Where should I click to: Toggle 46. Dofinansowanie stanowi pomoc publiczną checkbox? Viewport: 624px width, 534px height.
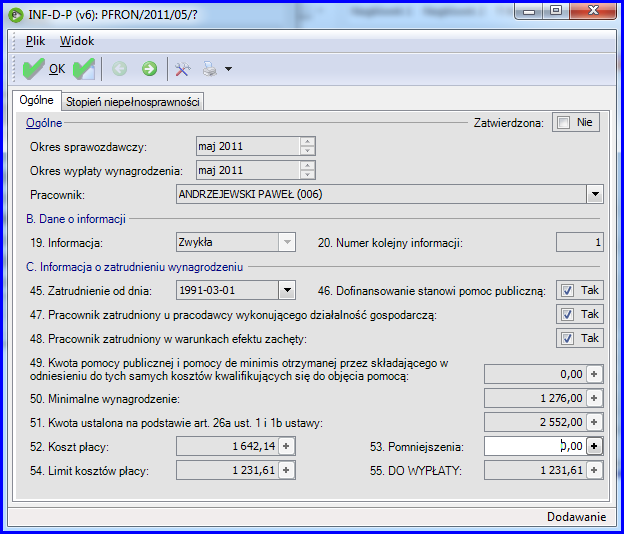(567, 290)
